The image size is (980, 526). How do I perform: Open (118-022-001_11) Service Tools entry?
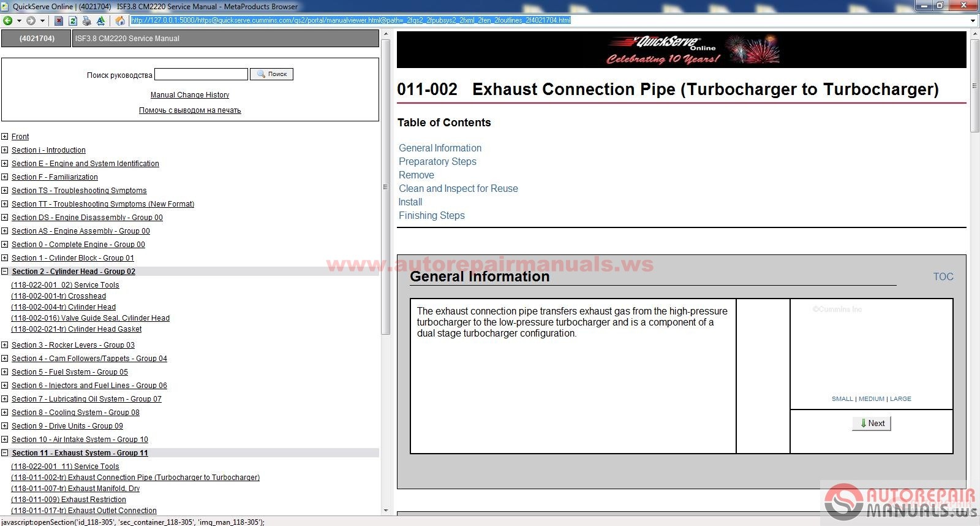click(x=65, y=467)
